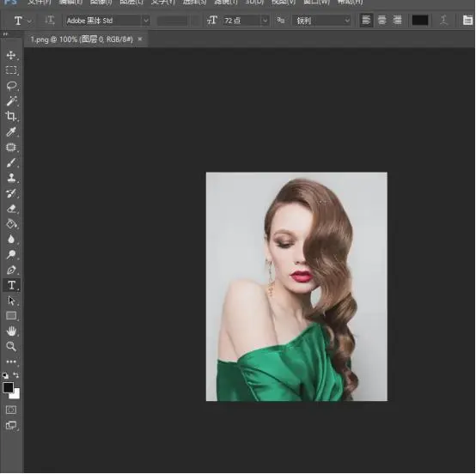
Task: Select the Zoom magnifier tool
Action: click(x=11, y=346)
